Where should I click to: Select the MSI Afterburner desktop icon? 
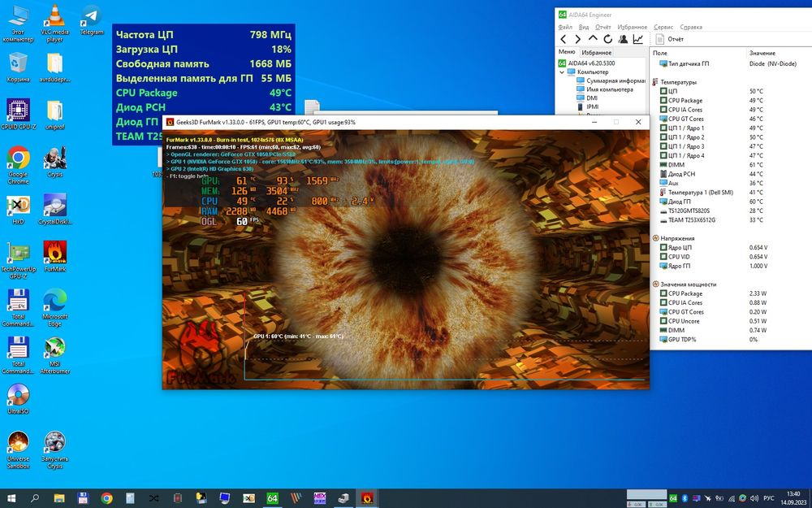54,355
